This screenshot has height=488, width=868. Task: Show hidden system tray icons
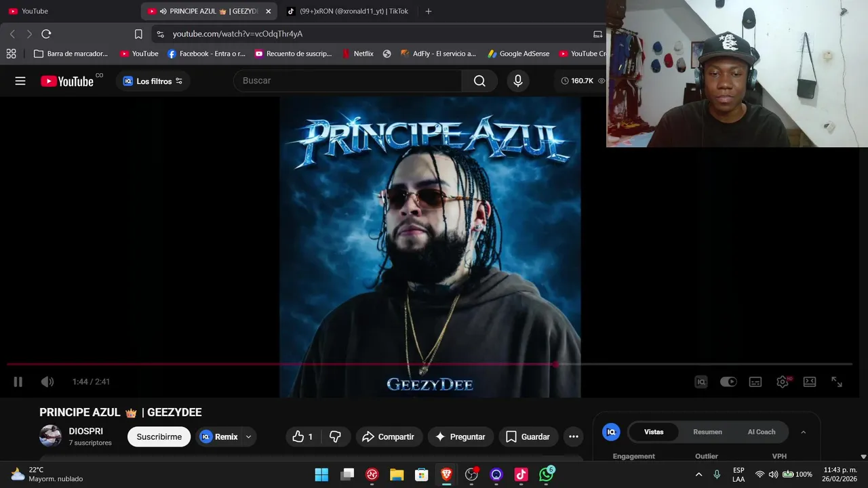point(698,474)
